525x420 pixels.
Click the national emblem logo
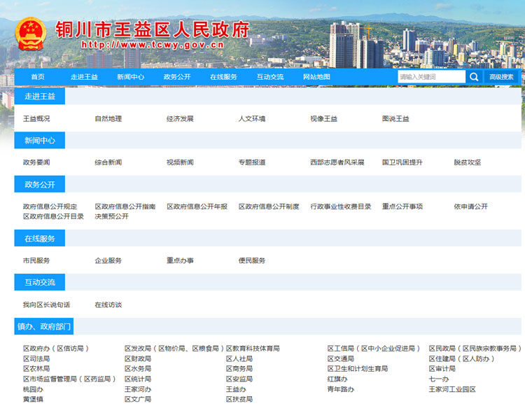(x=30, y=33)
